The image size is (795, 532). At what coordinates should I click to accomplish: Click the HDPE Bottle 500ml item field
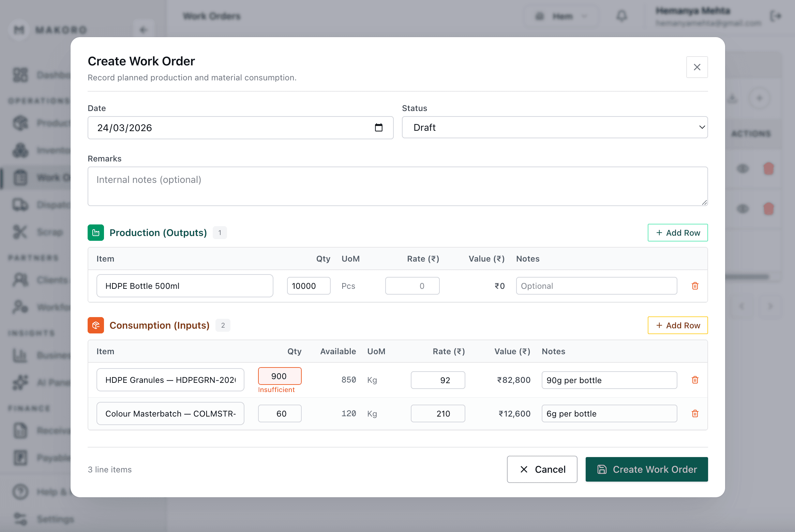click(185, 286)
